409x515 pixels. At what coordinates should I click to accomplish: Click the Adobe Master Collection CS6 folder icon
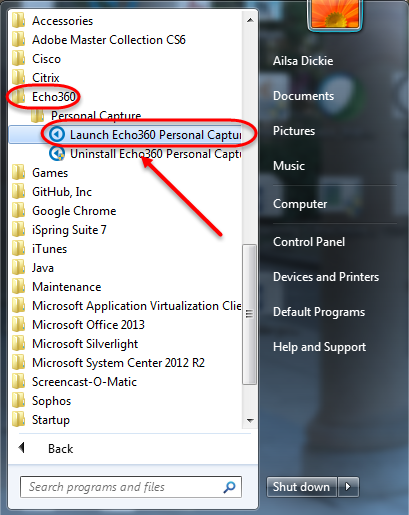point(18,40)
